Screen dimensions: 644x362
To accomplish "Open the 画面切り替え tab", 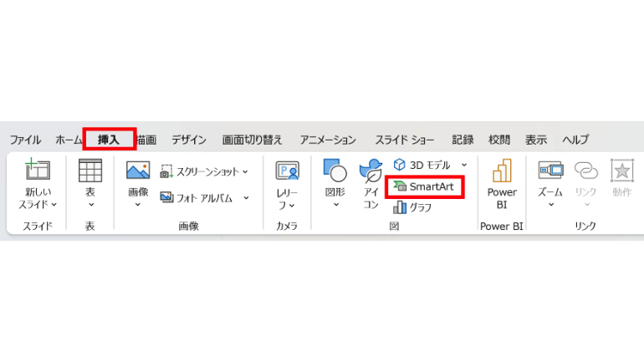I will [253, 140].
